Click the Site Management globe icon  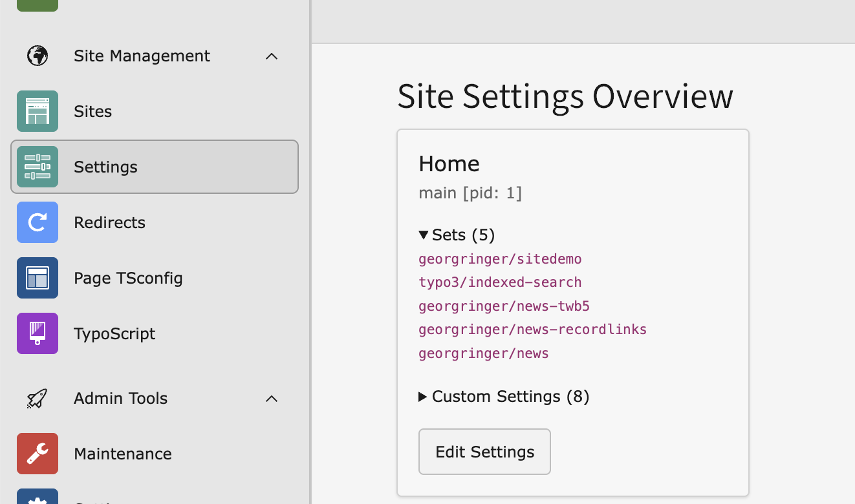38,56
